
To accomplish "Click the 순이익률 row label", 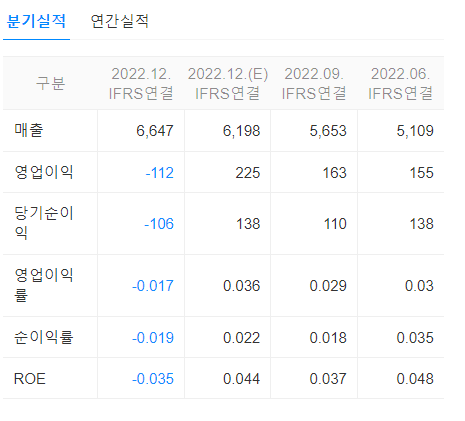I will (x=44, y=337).
